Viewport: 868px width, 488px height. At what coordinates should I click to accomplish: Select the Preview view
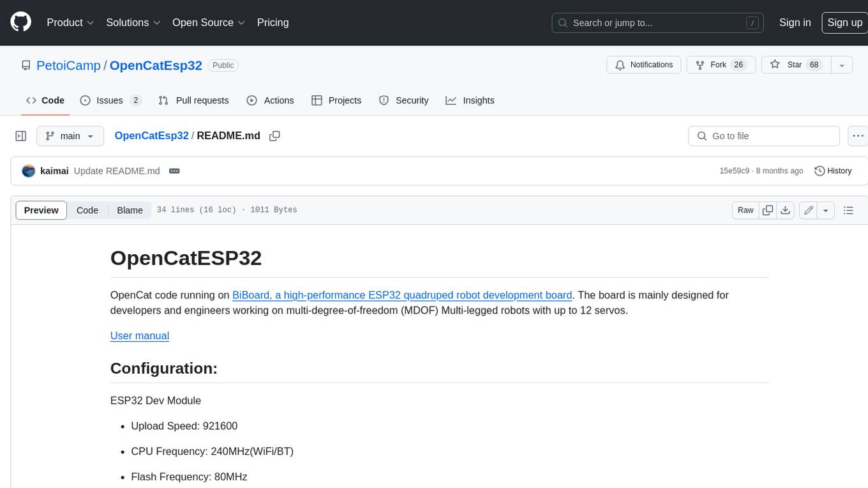pos(41,210)
